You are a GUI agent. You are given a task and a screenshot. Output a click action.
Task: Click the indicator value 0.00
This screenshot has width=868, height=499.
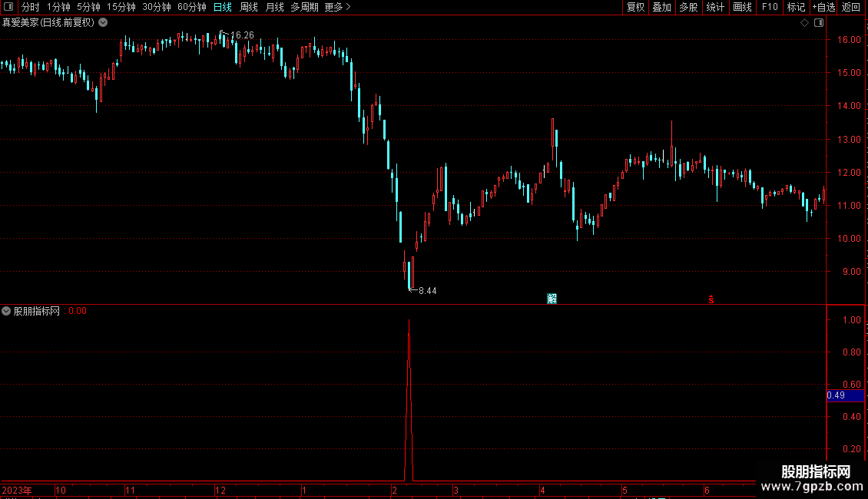pos(78,311)
